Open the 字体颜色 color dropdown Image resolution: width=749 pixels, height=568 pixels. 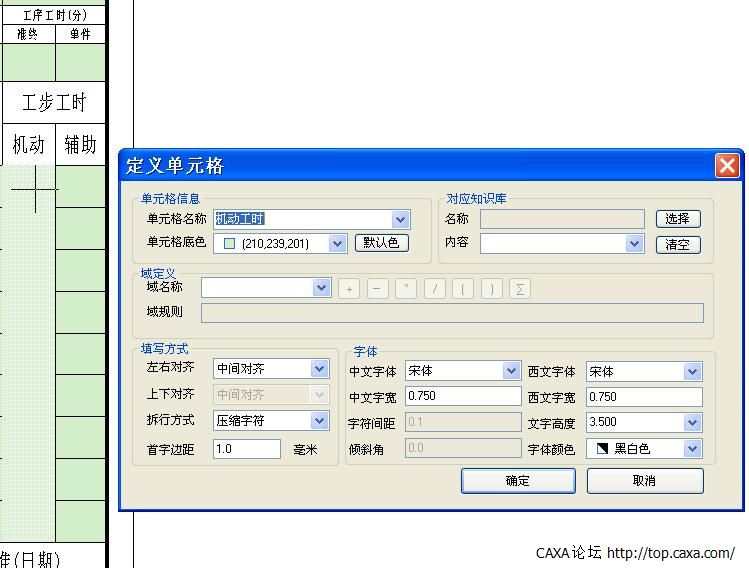point(692,449)
